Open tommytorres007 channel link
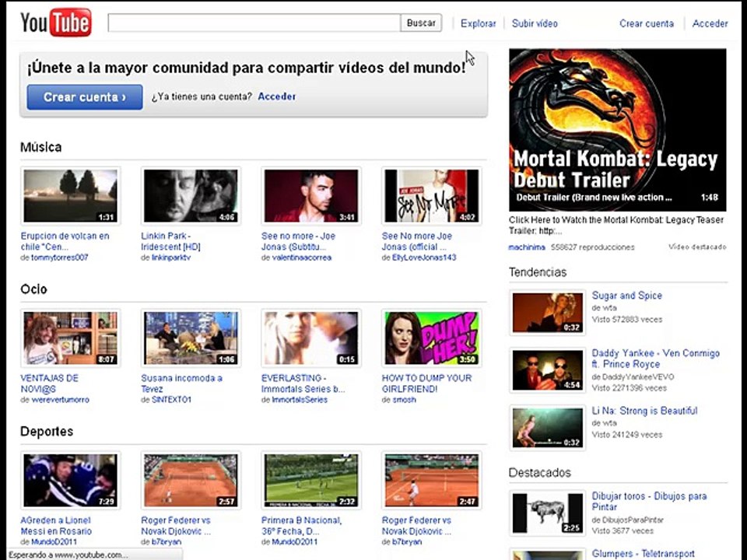 click(60, 257)
